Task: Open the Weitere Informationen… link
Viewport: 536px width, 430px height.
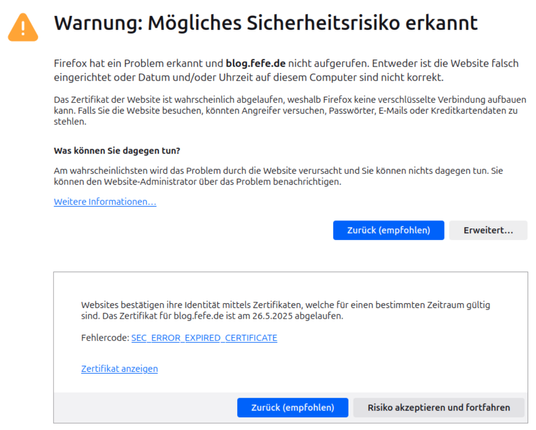Action: click(105, 202)
